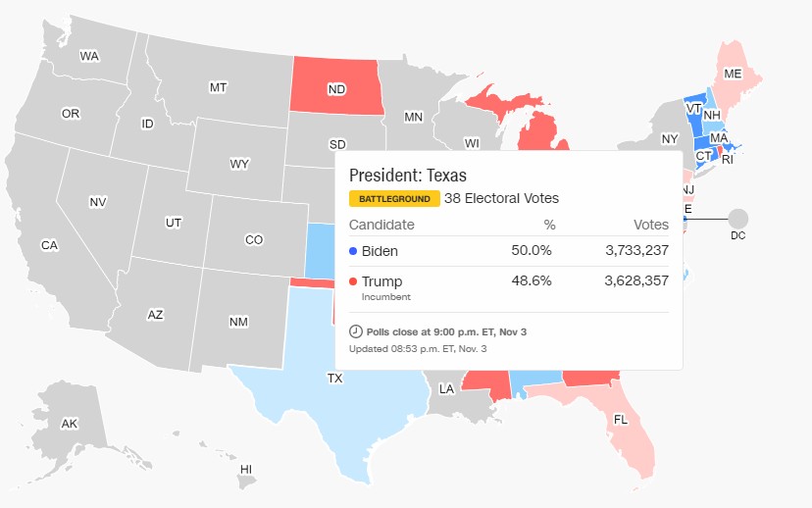
Task: Select the DC circle marker
Action: pyautogui.click(x=738, y=218)
